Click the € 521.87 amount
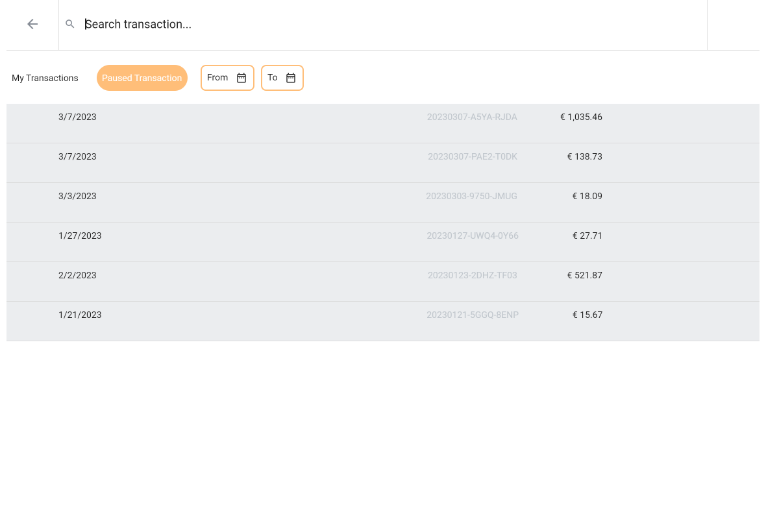Screen dimensions: 766x532 [584, 276]
